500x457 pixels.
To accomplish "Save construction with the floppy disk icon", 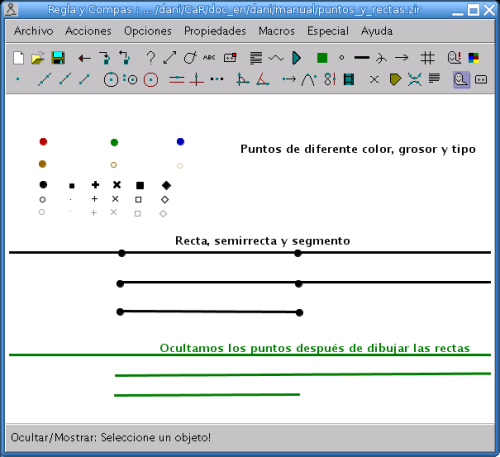I will point(58,58).
